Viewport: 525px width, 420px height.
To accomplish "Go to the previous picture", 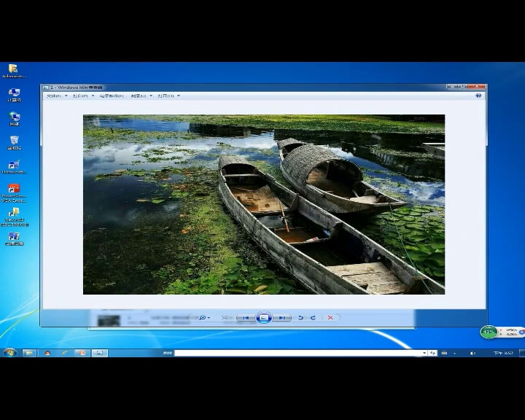I will 246,317.
